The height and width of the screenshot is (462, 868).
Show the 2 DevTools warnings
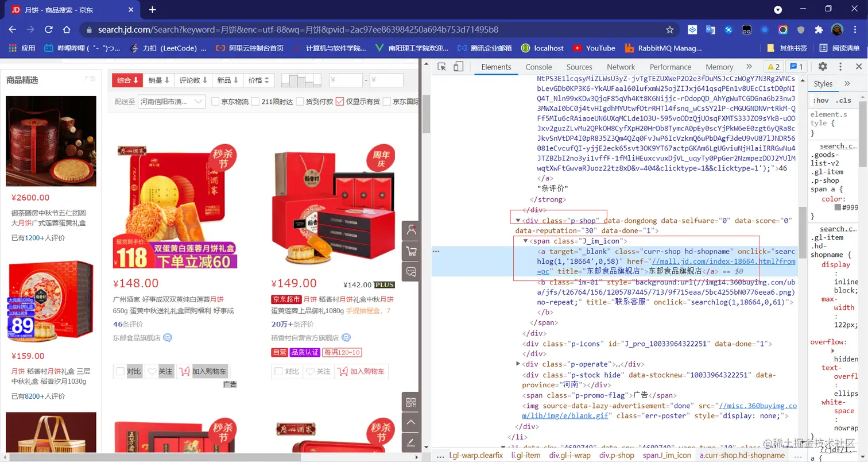point(773,67)
